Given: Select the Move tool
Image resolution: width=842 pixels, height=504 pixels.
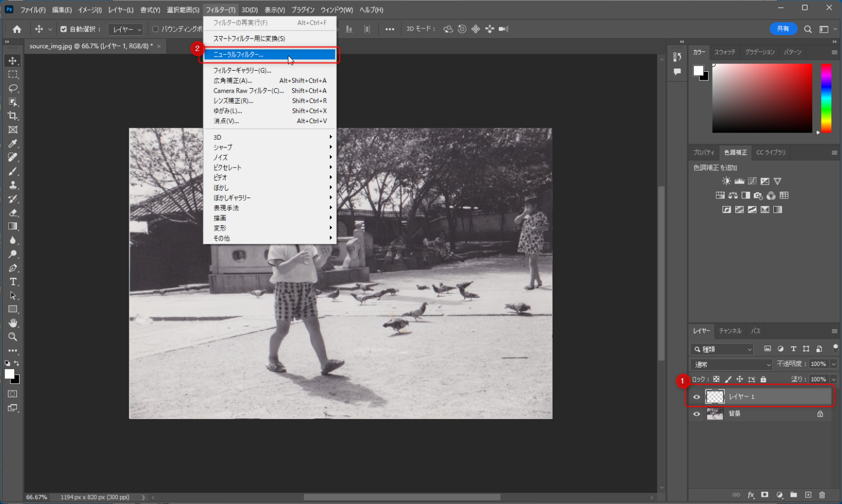Looking at the screenshot, I should pyautogui.click(x=13, y=60).
